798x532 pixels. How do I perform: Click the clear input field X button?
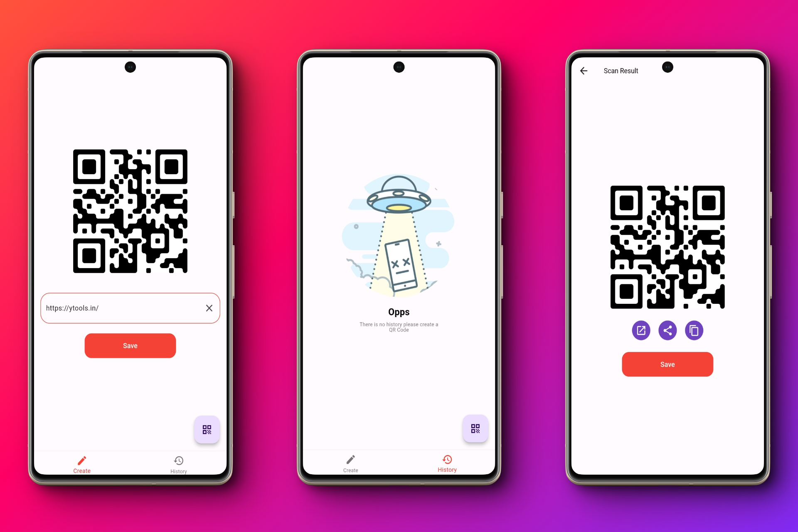209,308
